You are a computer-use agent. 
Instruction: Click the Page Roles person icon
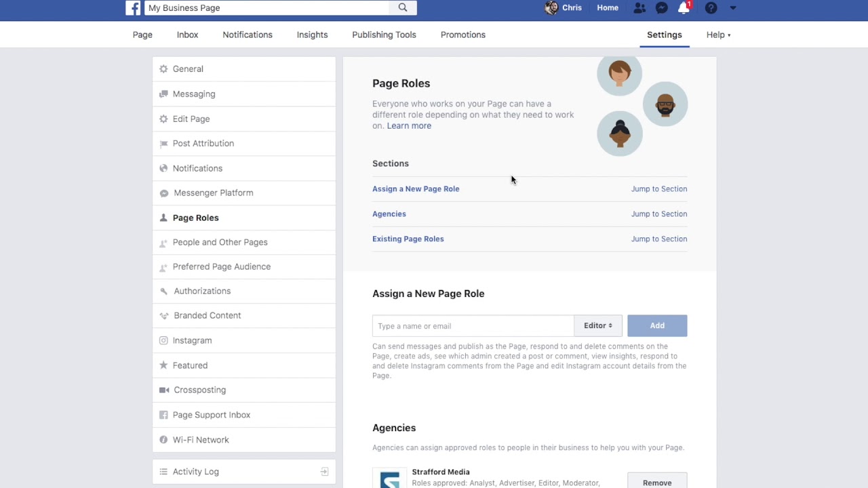163,218
